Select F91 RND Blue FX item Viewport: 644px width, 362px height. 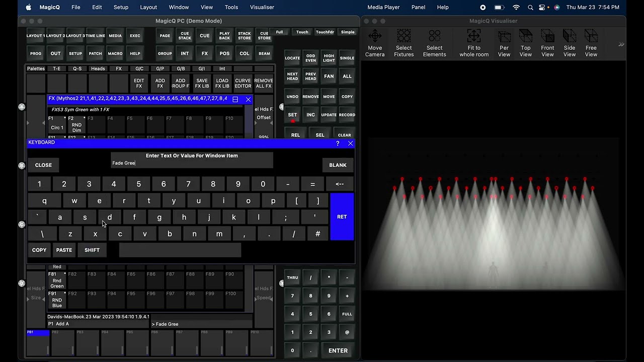pyautogui.click(x=57, y=300)
